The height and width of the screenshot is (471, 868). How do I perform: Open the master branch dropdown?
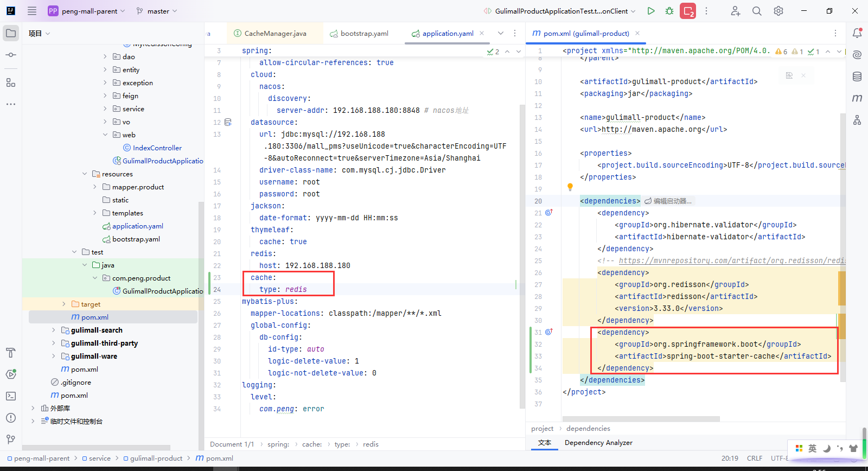click(x=157, y=11)
